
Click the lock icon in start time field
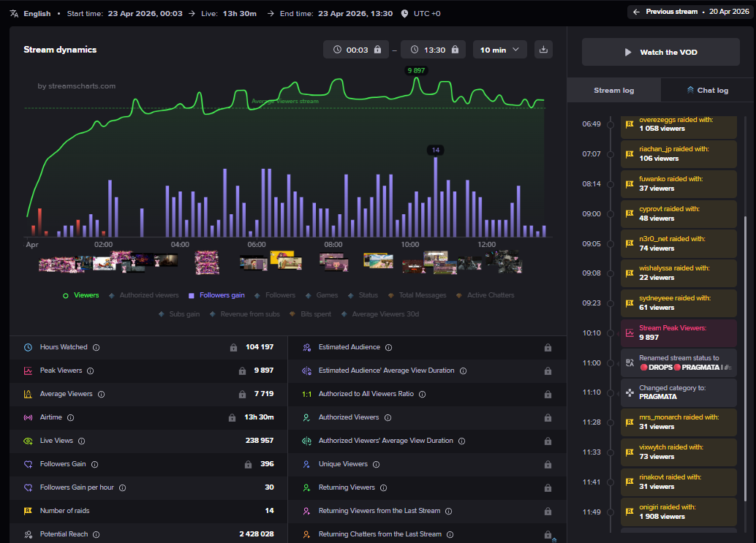[377, 50]
